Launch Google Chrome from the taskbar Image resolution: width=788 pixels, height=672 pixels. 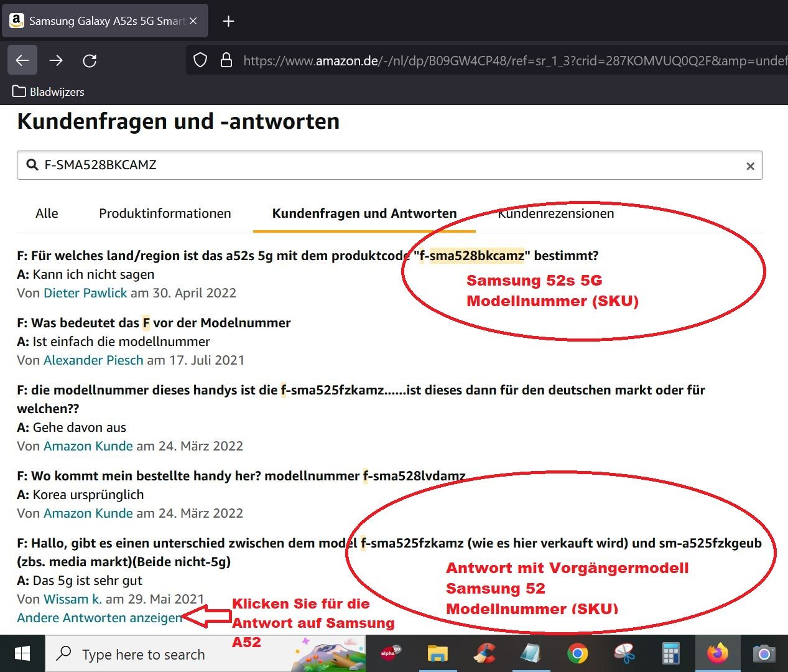[577, 654]
